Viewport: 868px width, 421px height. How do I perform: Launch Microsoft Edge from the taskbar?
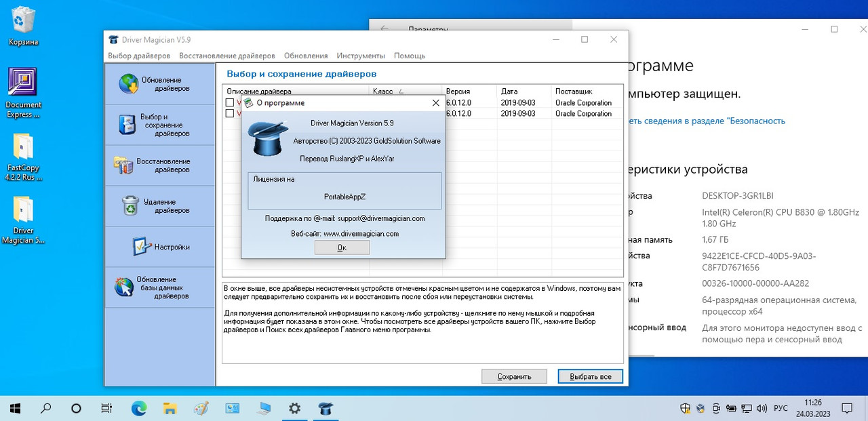pos(139,409)
